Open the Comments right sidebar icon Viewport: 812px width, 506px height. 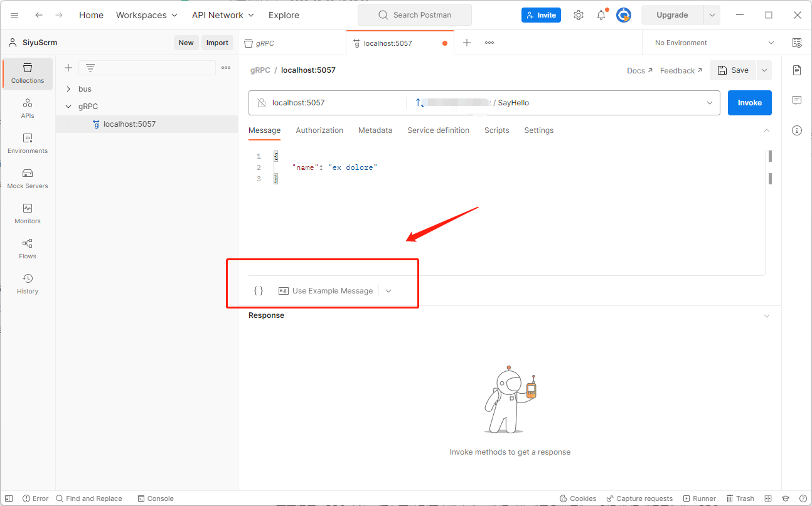click(x=797, y=100)
